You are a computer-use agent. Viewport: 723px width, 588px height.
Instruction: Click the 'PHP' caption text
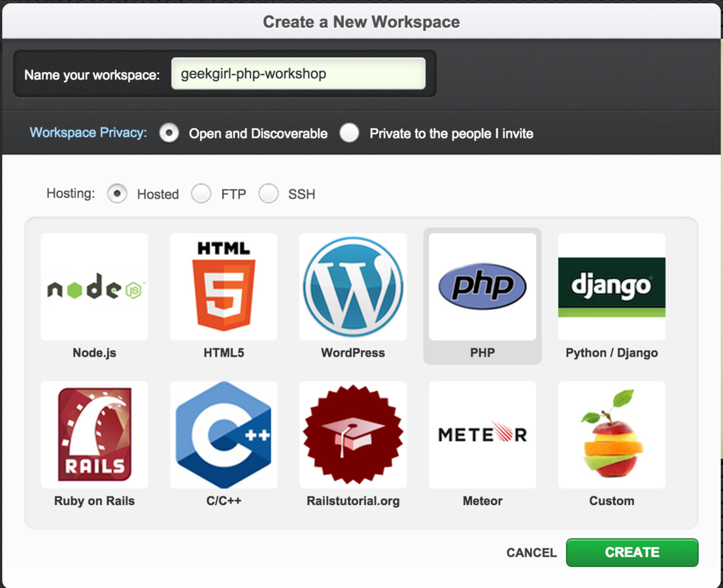[x=482, y=353]
